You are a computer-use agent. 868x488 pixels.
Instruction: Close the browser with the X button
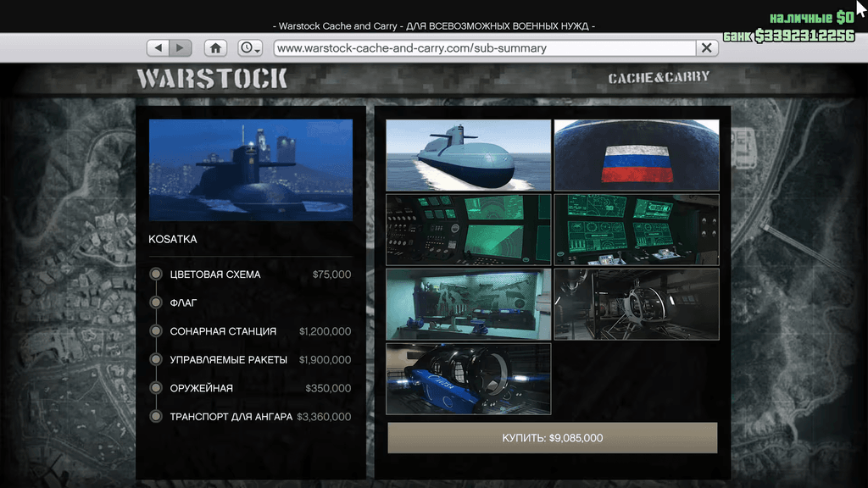[707, 48]
